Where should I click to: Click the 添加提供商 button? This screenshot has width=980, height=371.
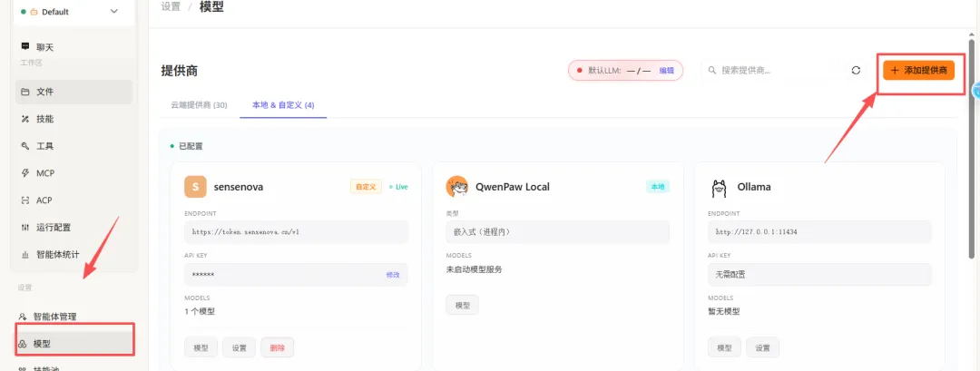click(x=918, y=71)
